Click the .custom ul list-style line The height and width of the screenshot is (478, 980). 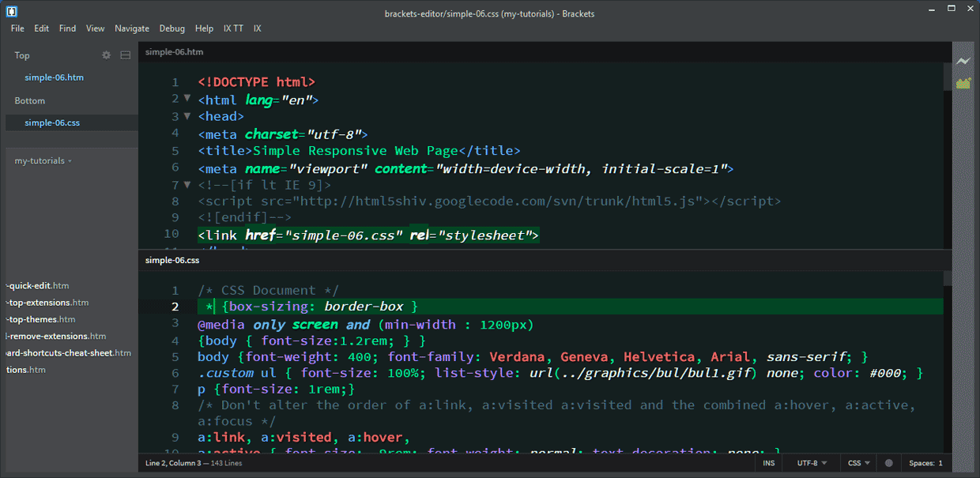point(560,373)
